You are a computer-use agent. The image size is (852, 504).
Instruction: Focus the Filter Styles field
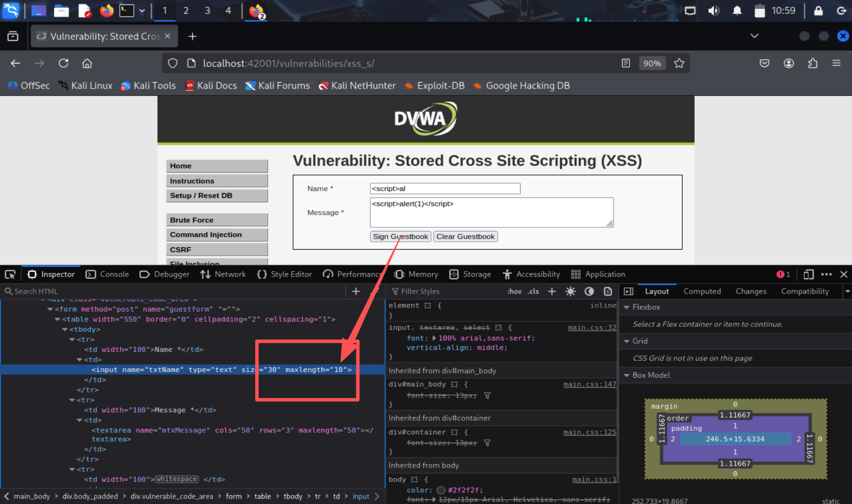[445, 291]
